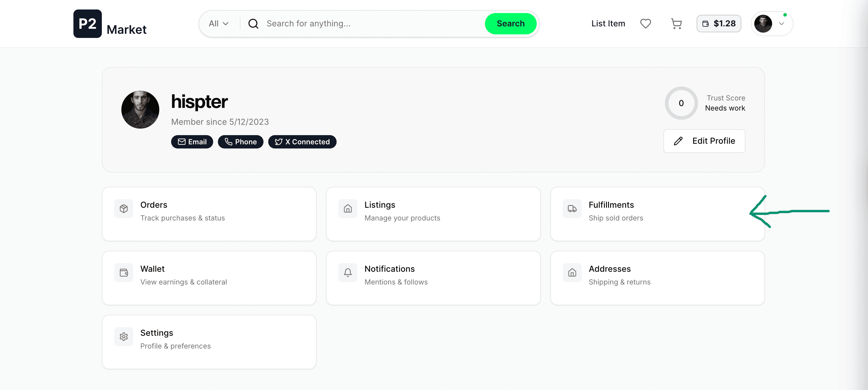Click the Edit Profile button
868x390 pixels.
point(704,141)
